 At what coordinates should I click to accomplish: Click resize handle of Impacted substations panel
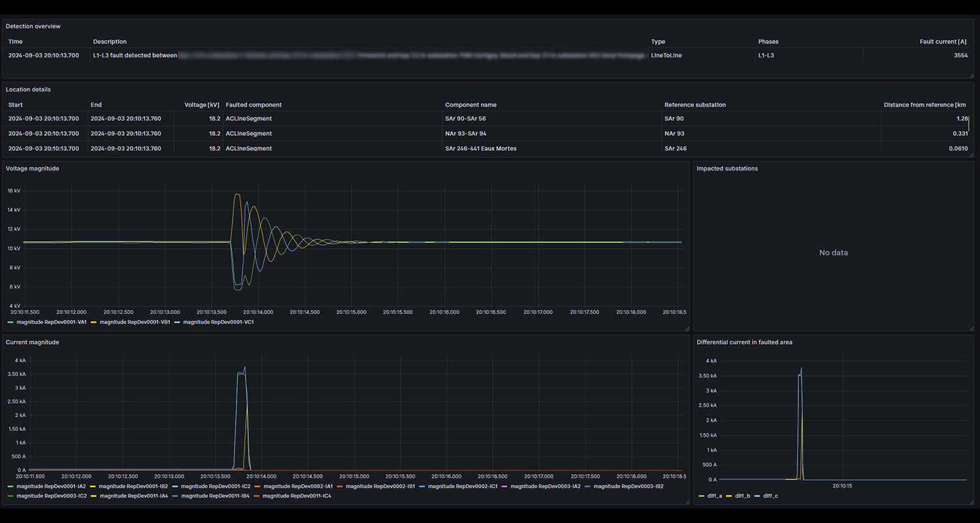(972, 328)
